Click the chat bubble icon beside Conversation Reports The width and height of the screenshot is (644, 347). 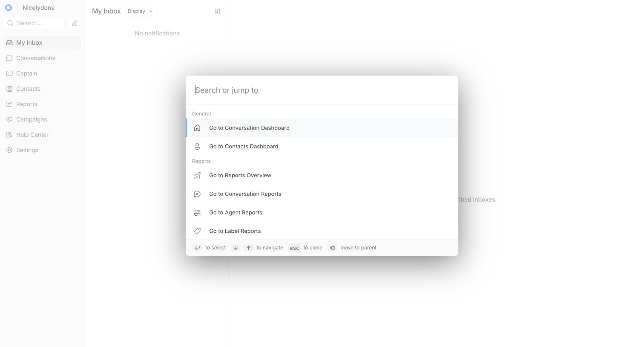197,194
